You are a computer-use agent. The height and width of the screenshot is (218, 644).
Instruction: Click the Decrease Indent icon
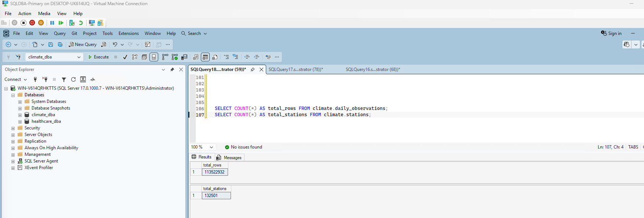tap(247, 57)
